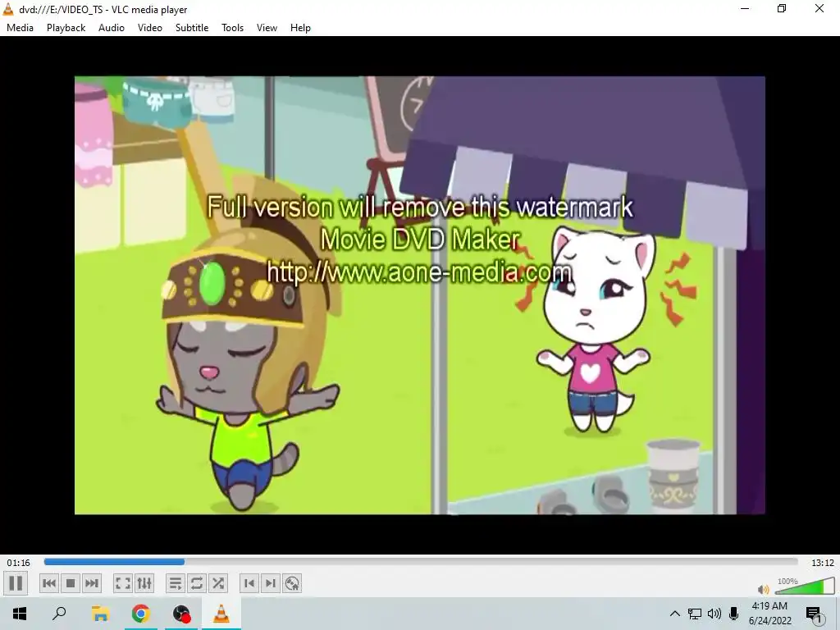Open File Explorer from taskbar
840x630 pixels.
coord(100,614)
